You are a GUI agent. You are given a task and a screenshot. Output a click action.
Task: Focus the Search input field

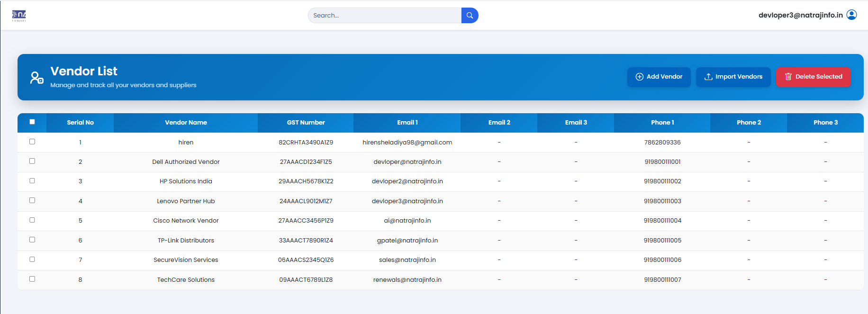click(385, 15)
